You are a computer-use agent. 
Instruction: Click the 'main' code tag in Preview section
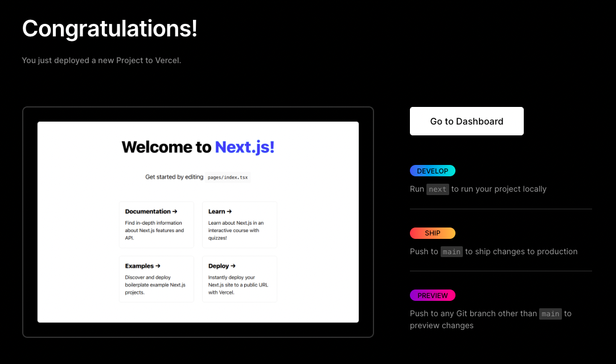point(550,314)
